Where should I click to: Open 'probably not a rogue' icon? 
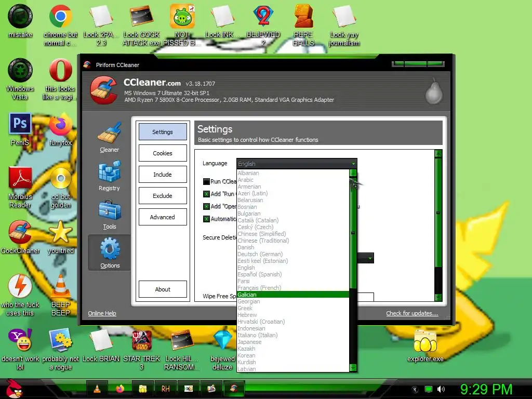[60, 349]
